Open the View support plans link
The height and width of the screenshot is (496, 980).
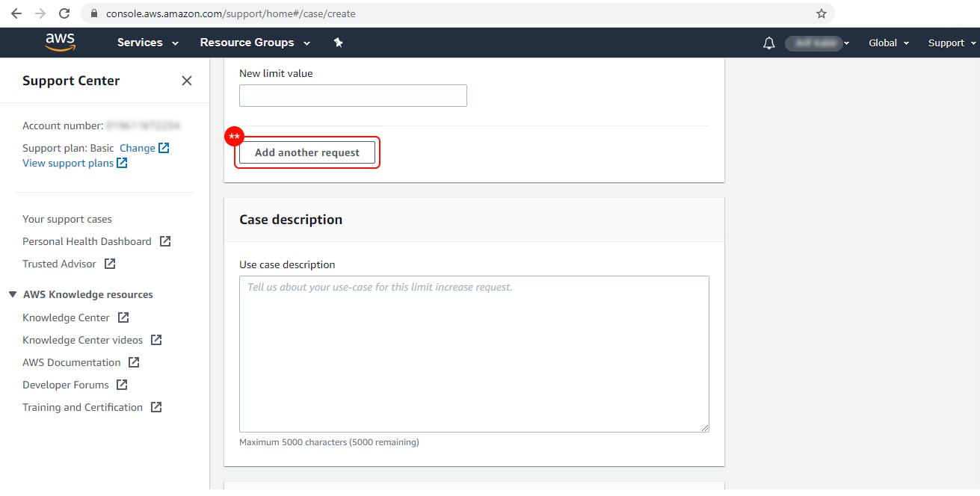68,163
